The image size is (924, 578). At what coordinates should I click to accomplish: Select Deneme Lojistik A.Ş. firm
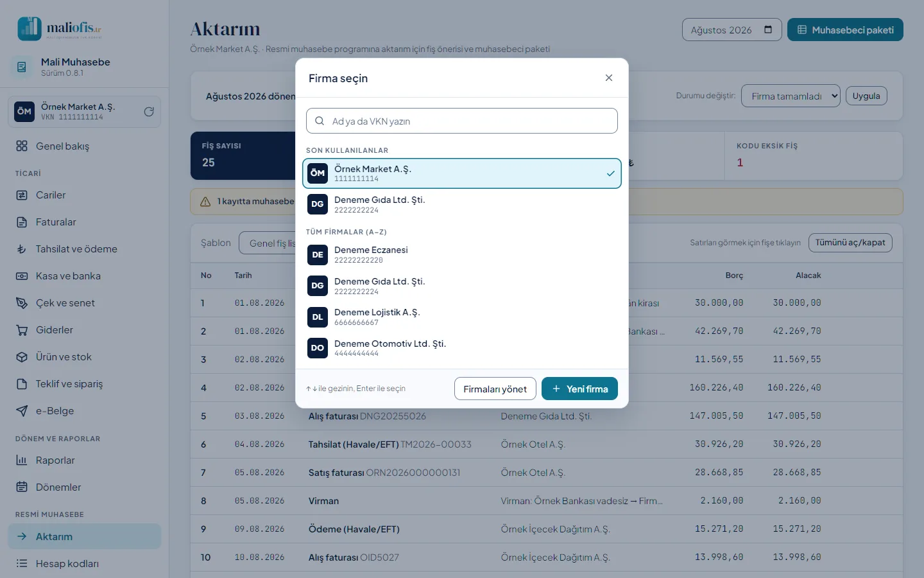click(x=462, y=317)
